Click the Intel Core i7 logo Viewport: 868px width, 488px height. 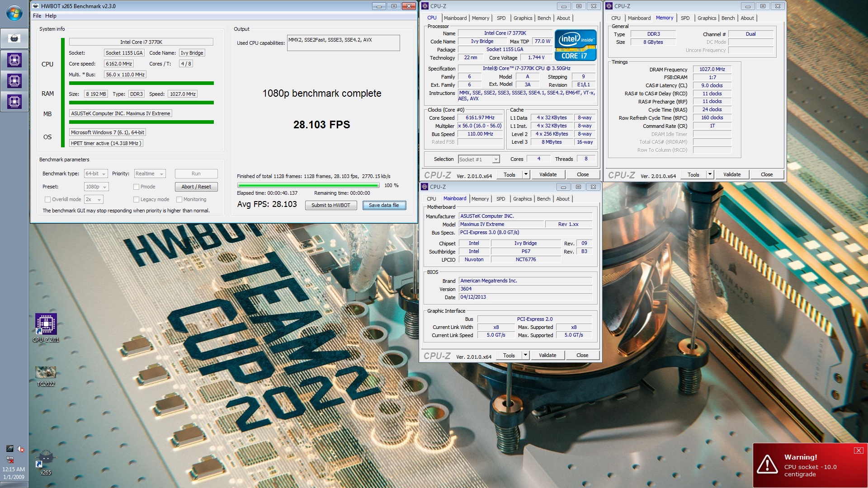click(576, 45)
